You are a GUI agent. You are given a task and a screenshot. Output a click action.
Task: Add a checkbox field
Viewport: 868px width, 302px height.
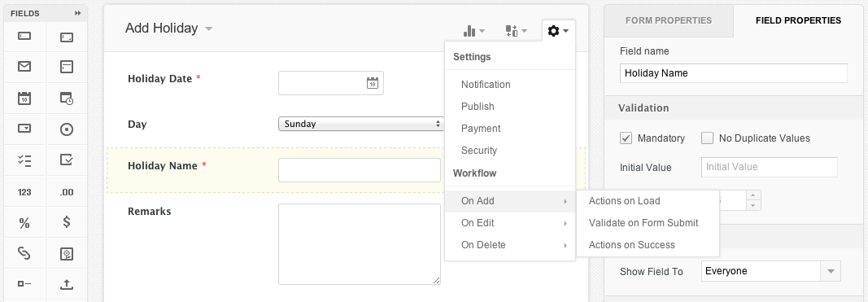pyautogui.click(x=67, y=160)
